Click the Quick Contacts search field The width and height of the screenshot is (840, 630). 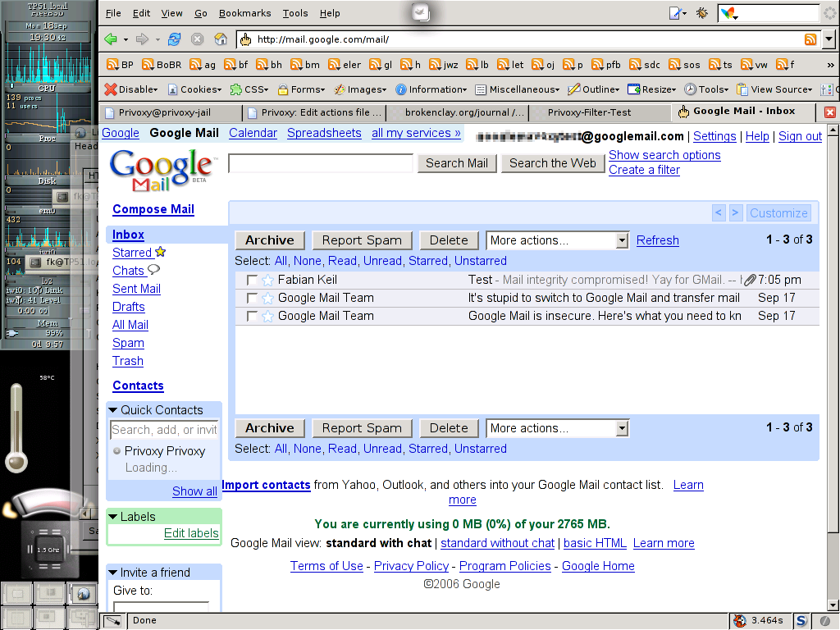click(164, 430)
